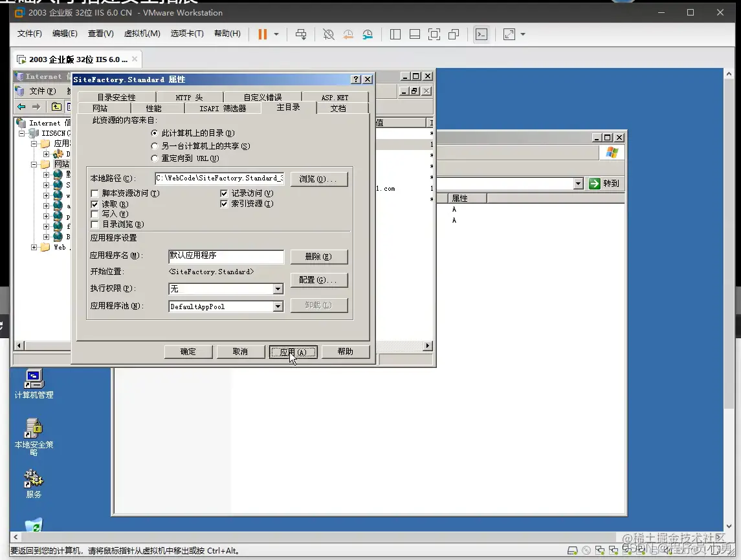
Task: Switch to the 目录安全性 tab
Action: coord(116,97)
